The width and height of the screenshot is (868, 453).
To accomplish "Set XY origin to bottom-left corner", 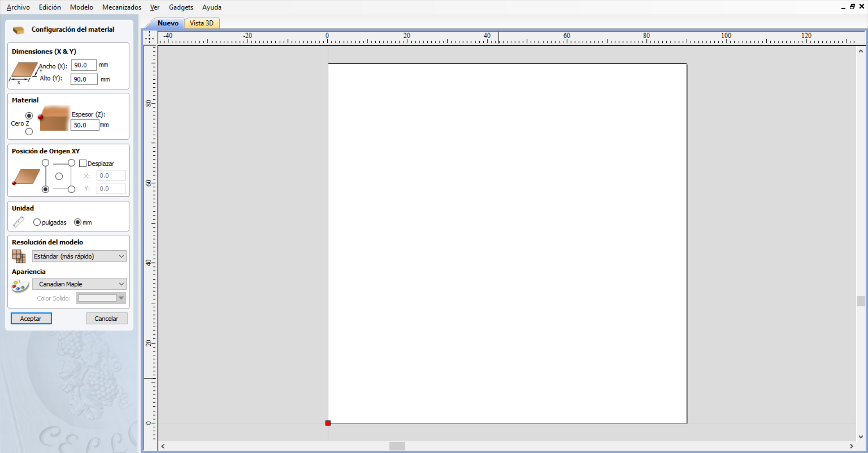I will pyautogui.click(x=45, y=189).
